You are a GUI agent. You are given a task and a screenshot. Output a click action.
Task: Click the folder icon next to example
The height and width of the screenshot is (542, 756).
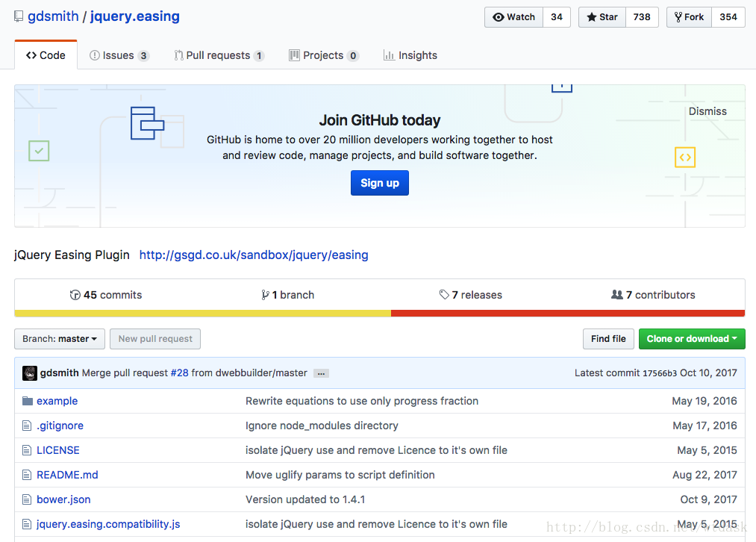(x=28, y=401)
